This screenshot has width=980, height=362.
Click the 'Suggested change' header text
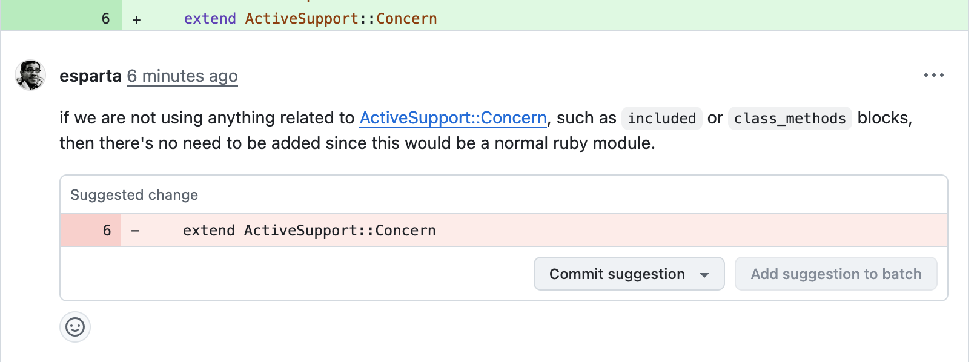(134, 195)
